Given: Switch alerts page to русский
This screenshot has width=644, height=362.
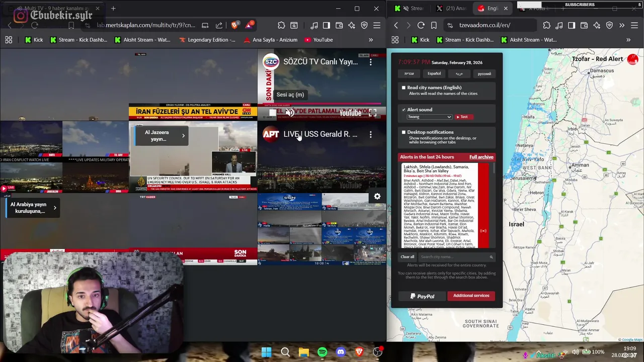Looking at the screenshot, I should tap(485, 74).
